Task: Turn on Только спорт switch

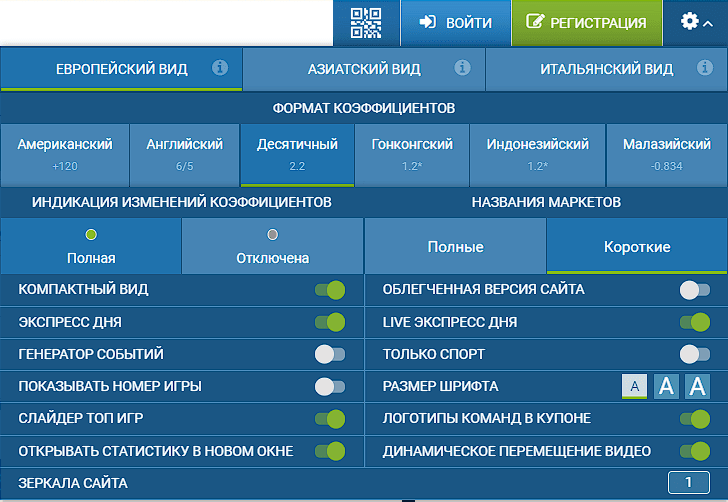Action: pyautogui.click(x=694, y=354)
